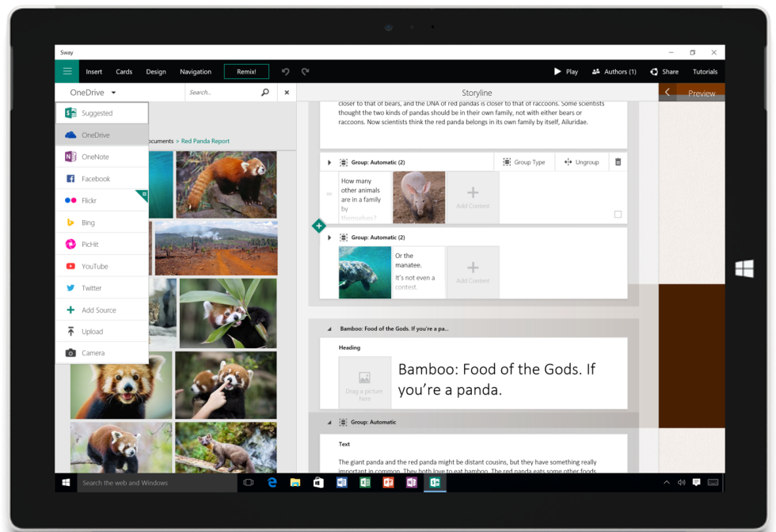Open the Design menu
Image resolution: width=776 pixels, height=532 pixels.
click(156, 71)
